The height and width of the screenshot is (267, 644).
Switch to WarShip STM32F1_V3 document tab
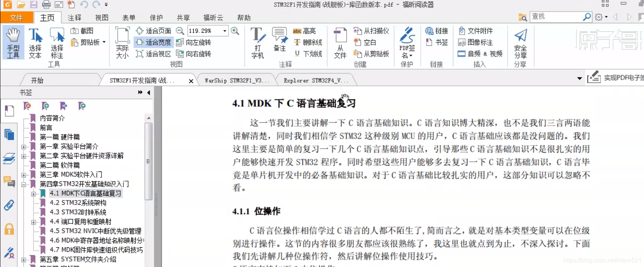click(237, 80)
